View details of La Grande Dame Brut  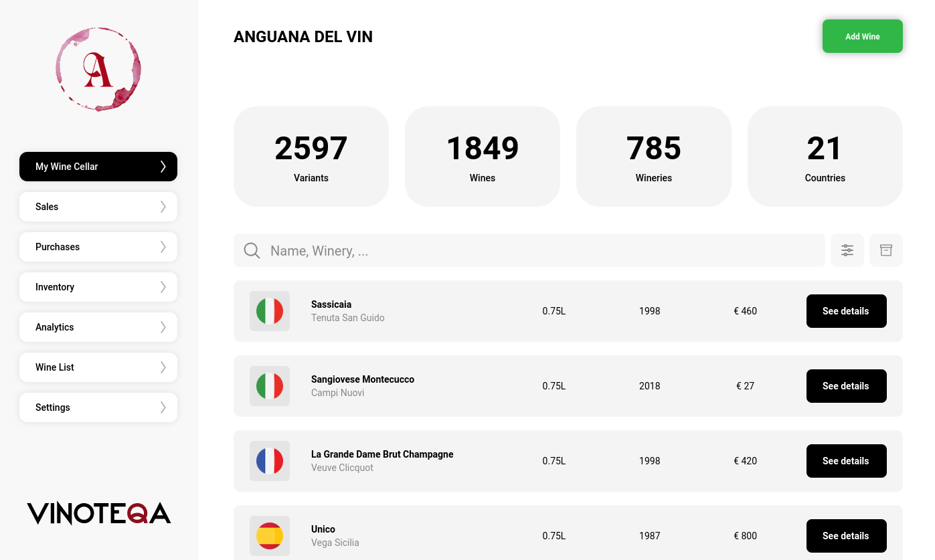pos(846,461)
